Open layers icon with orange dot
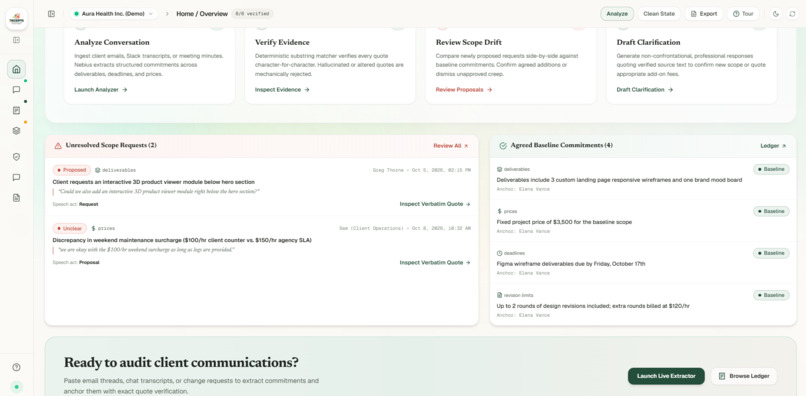This screenshot has height=396, width=806. click(16, 131)
